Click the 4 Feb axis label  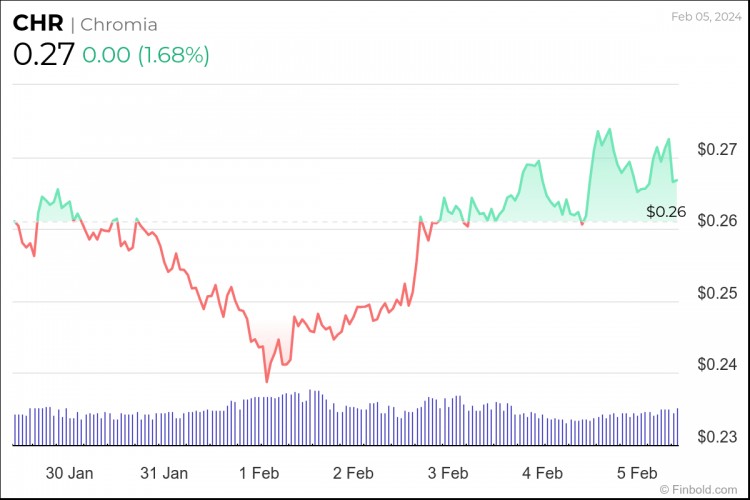pos(542,473)
